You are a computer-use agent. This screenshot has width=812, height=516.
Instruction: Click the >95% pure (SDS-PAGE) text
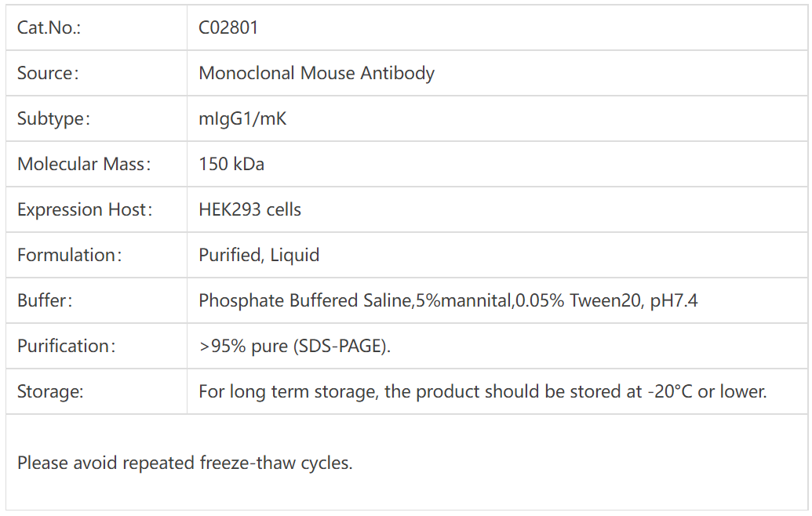295,347
